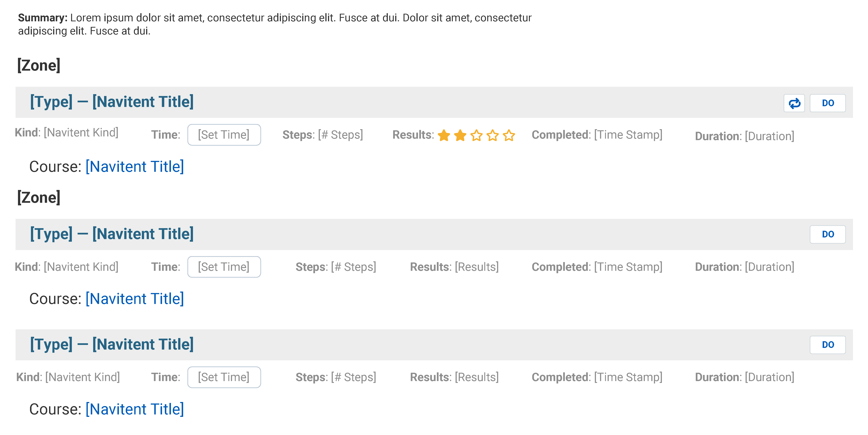
Task: Set rating to five stars
Action: coord(509,135)
